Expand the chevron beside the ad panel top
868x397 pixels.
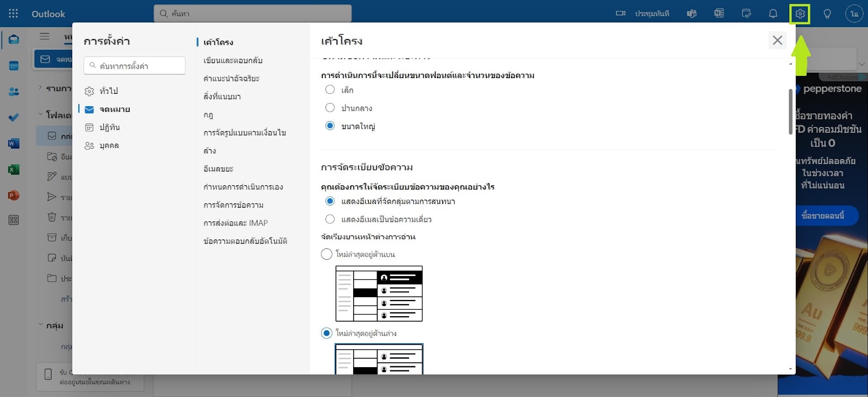(x=861, y=64)
